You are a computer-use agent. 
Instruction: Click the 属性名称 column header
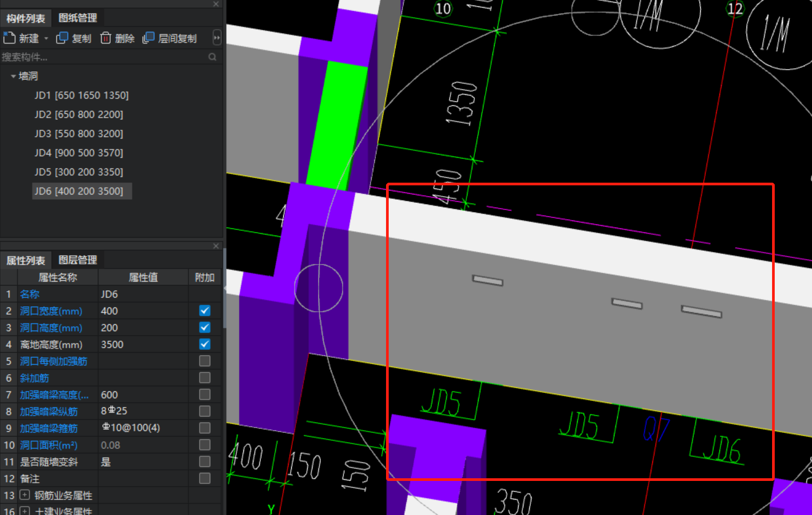coord(58,277)
